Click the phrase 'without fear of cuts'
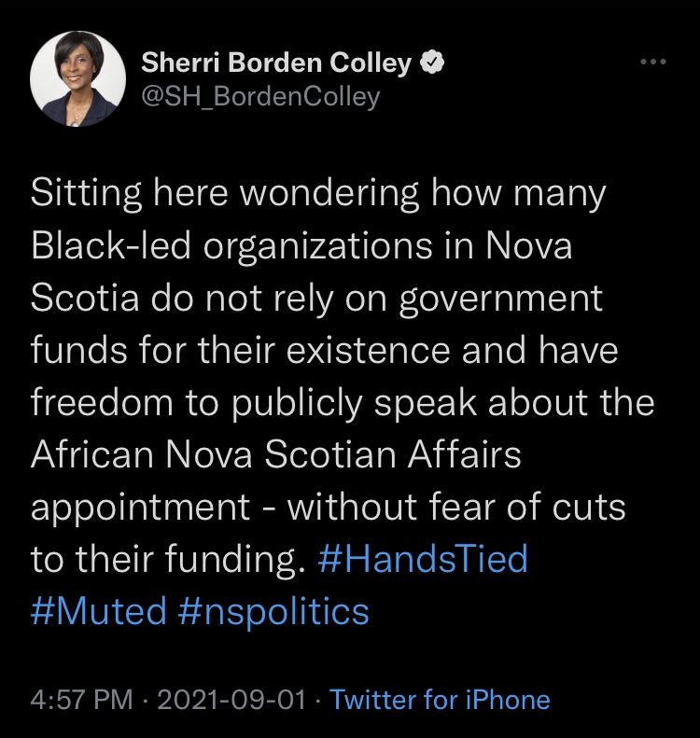 [x=455, y=507]
